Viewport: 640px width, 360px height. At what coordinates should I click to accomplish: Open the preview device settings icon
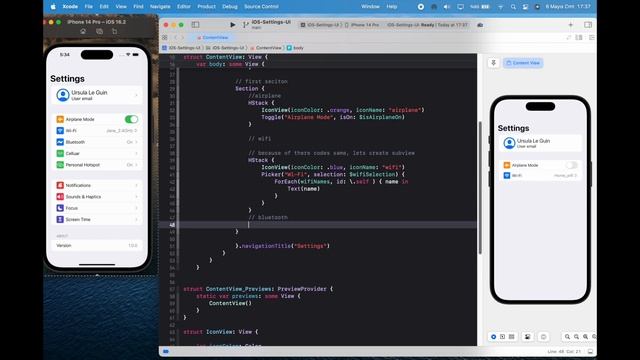tap(527, 337)
